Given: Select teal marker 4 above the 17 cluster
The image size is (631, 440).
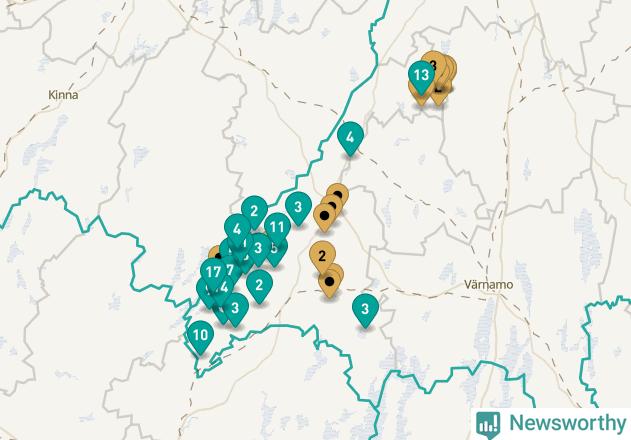Looking at the screenshot, I should coord(237,231).
